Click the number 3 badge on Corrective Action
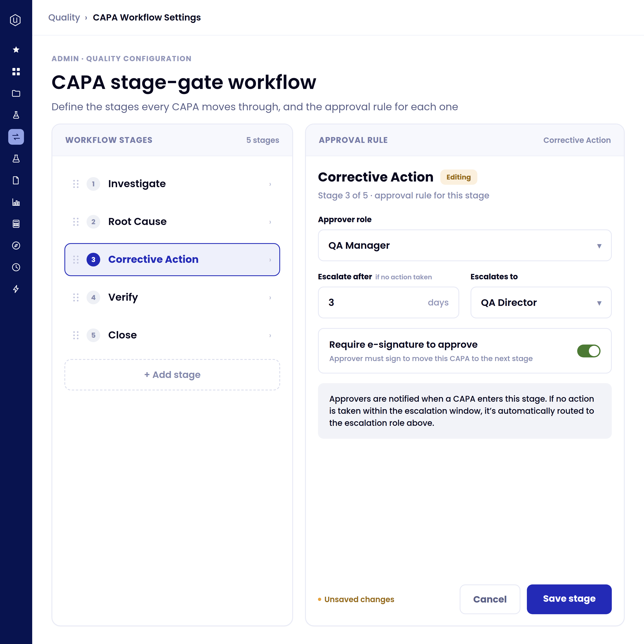This screenshot has width=644, height=644. point(93,259)
